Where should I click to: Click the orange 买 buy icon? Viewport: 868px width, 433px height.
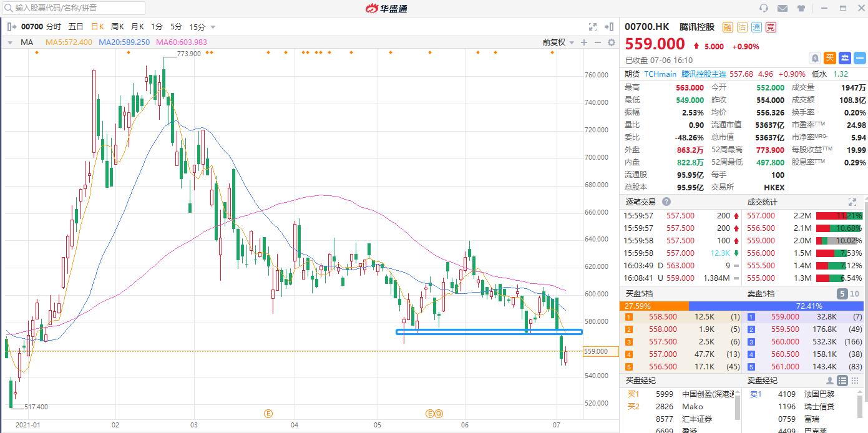829,58
